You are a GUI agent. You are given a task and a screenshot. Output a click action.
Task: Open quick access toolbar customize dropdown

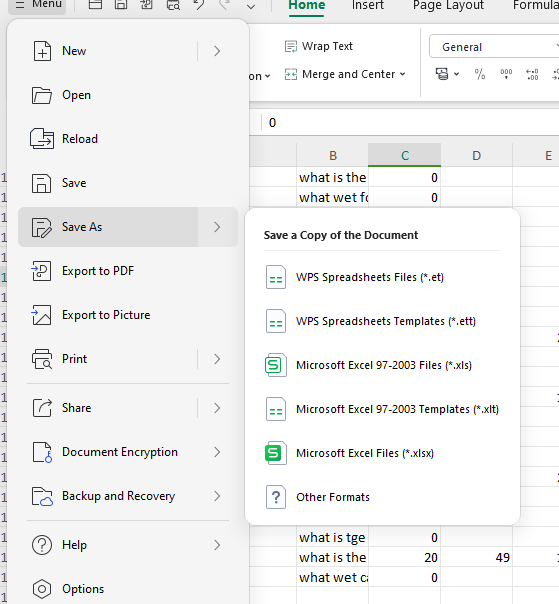tap(251, 6)
